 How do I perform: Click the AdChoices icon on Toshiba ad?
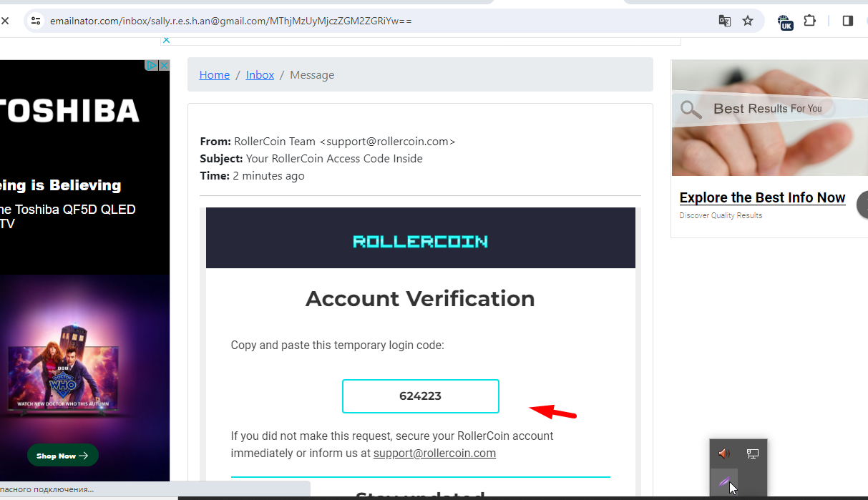tap(152, 65)
